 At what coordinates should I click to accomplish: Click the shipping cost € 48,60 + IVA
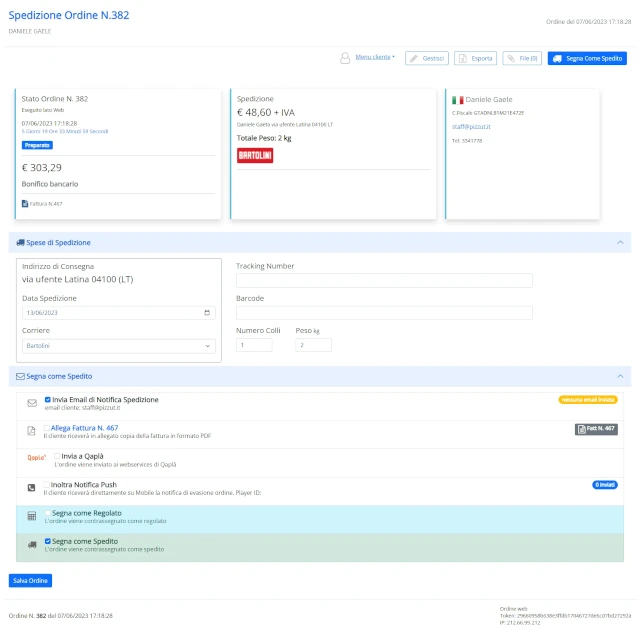point(266,112)
